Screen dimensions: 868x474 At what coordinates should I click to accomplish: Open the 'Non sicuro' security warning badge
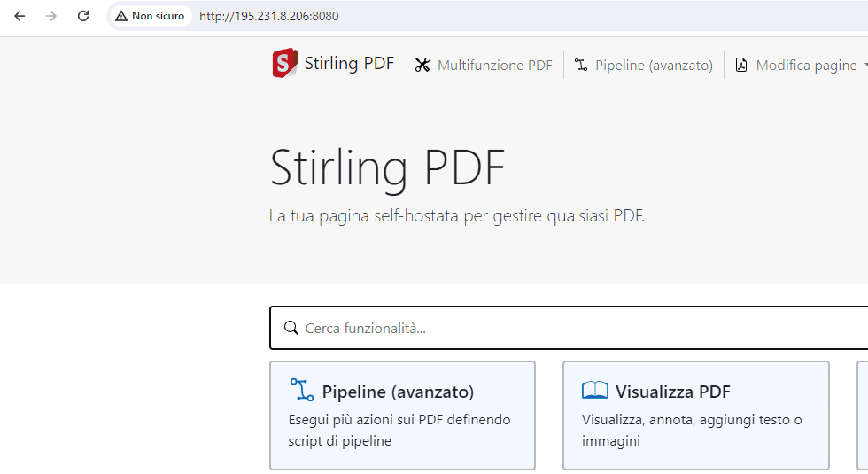pos(150,16)
